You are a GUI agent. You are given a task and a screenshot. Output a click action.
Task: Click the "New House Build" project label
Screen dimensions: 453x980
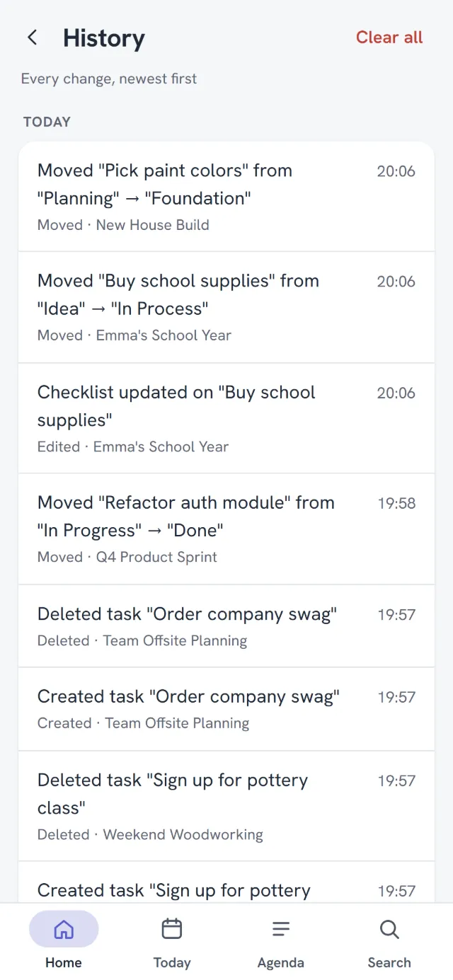[x=153, y=225]
